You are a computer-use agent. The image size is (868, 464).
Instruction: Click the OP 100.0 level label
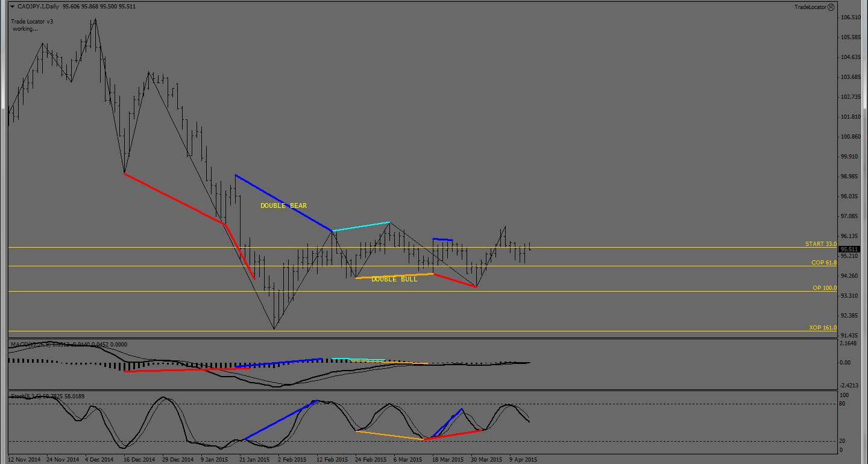click(824, 288)
